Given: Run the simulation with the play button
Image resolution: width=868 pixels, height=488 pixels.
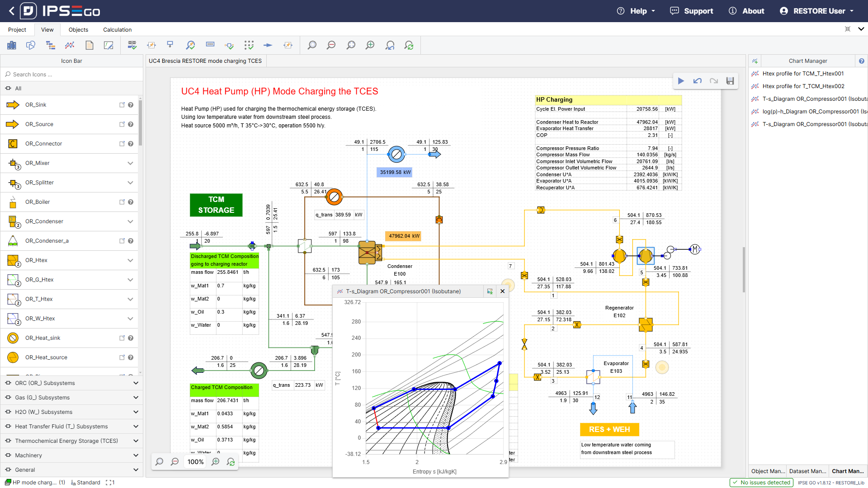Looking at the screenshot, I should tap(681, 81).
